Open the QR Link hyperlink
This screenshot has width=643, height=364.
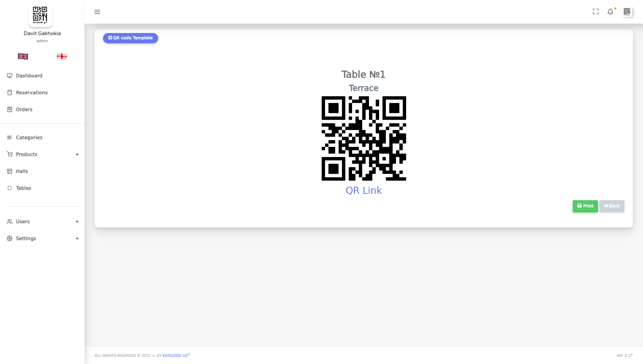click(x=364, y=190)
